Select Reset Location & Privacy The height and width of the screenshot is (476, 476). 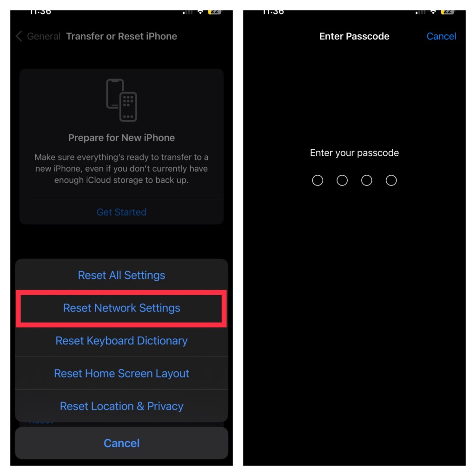click(x=121, y=406)
